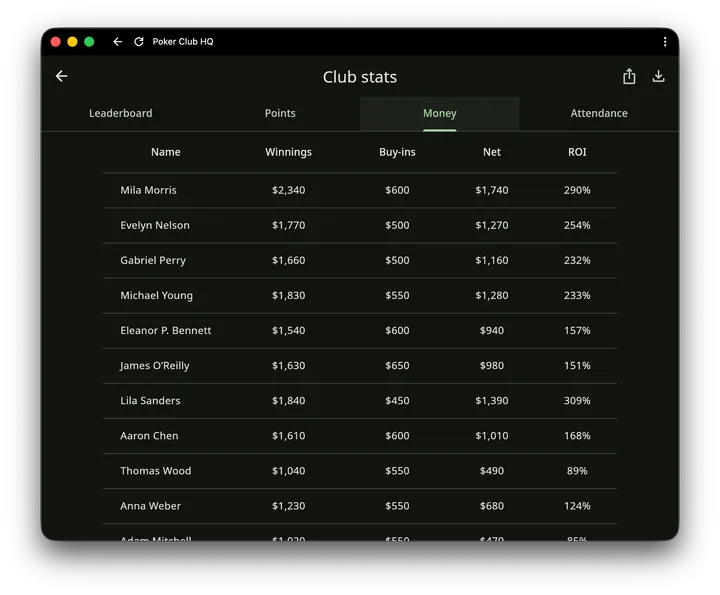Click the 309% ROI value
The height and width of the screenshot is (595, 720).
577,401
